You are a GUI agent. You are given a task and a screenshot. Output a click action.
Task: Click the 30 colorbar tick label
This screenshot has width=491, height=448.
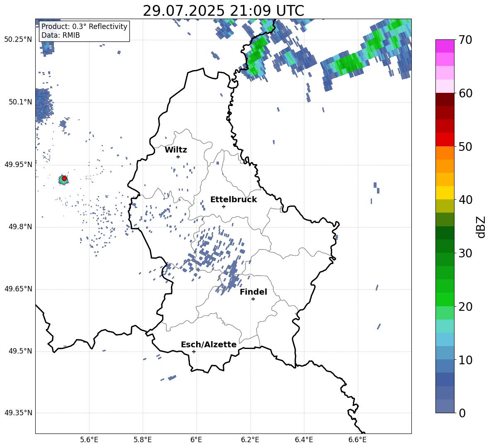(x=465, y=253)
